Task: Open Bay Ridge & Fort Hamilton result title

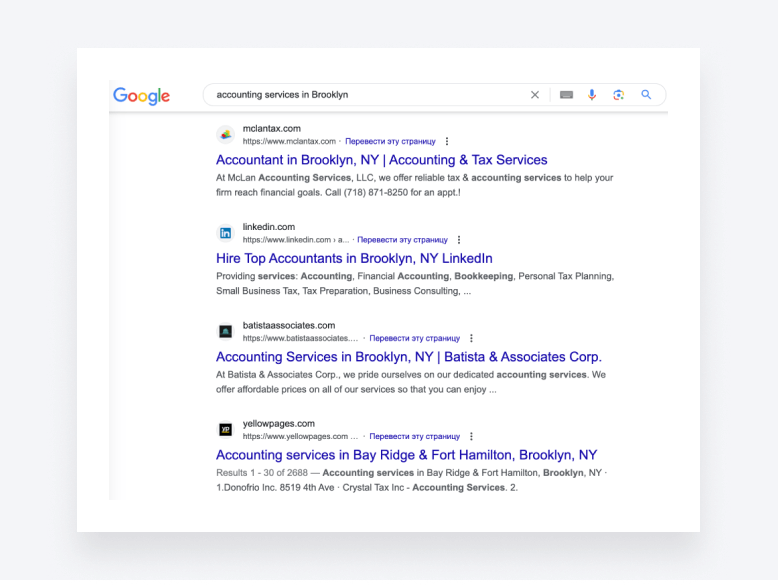Action: click(x=406, y=455)
